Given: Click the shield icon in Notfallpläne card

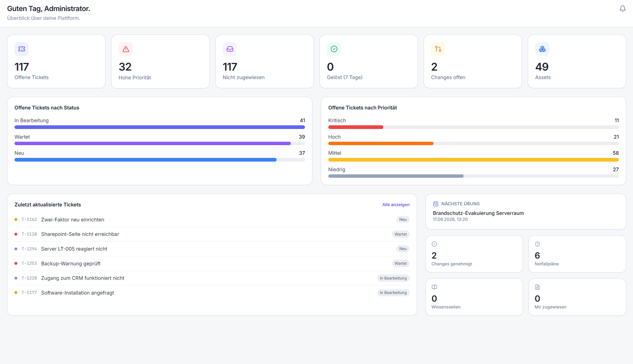Looking at the screenshot, I should point(537,244).
